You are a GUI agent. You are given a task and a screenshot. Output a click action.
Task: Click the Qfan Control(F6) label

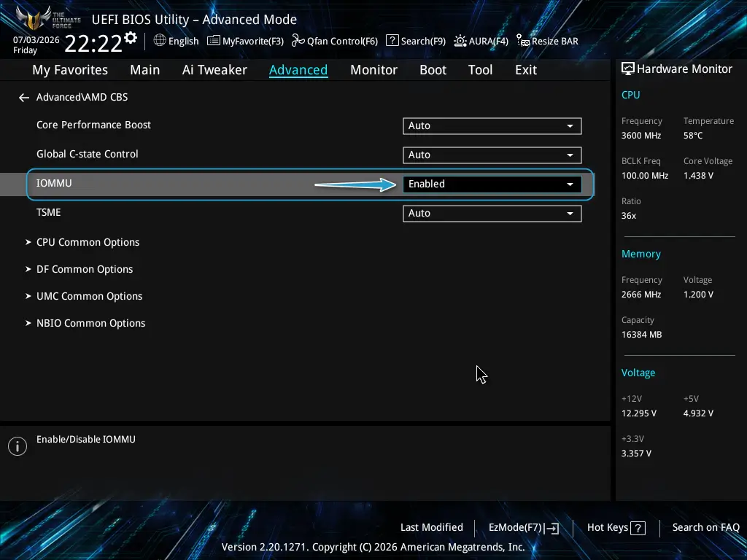pos(343,42)
